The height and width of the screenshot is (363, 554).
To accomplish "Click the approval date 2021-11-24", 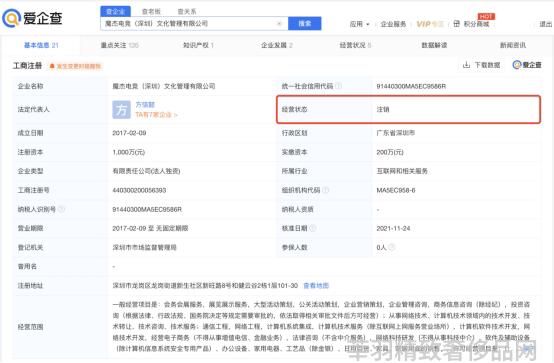I will click(x=393, y=228).
